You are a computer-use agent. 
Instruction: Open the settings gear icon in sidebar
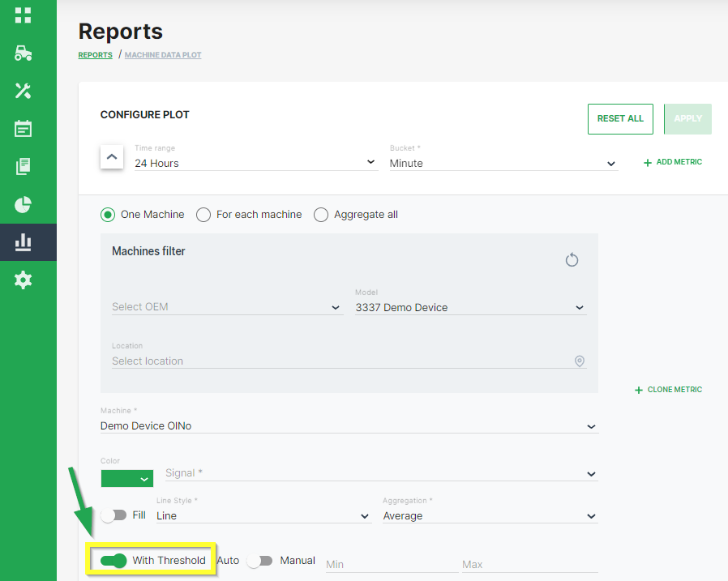[x=23, y=280]
